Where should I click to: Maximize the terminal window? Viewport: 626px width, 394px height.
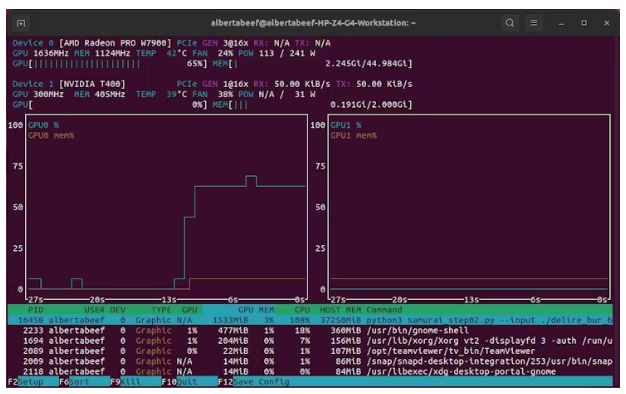pyautogui.click(x=584, y=23)
